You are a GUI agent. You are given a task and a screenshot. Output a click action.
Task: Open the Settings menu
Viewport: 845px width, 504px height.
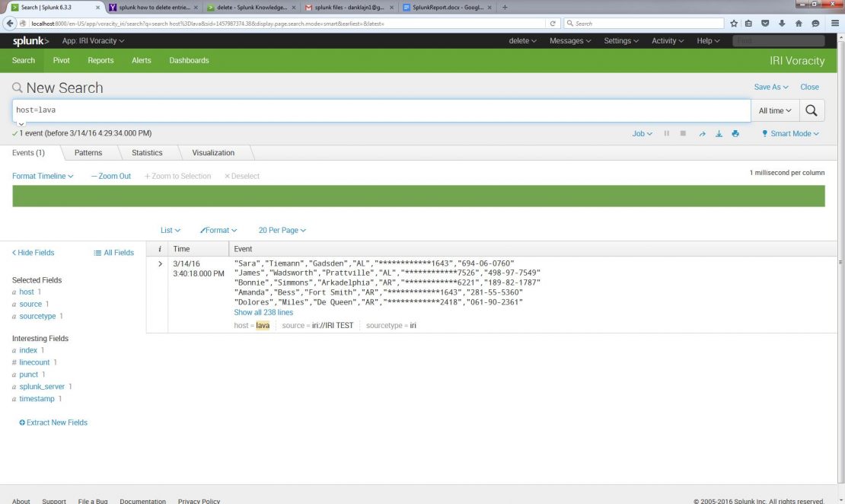(621, 41)
